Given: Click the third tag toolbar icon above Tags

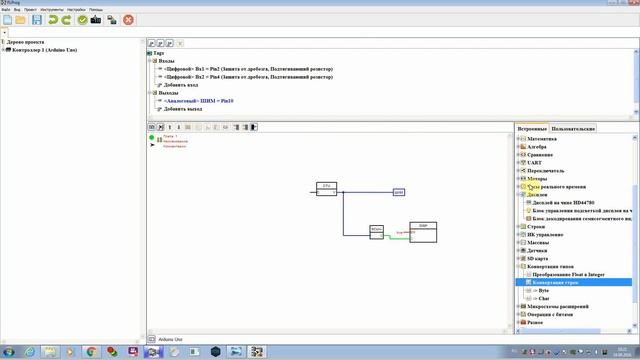Looking at the screenshot, I should coord(169,43).
